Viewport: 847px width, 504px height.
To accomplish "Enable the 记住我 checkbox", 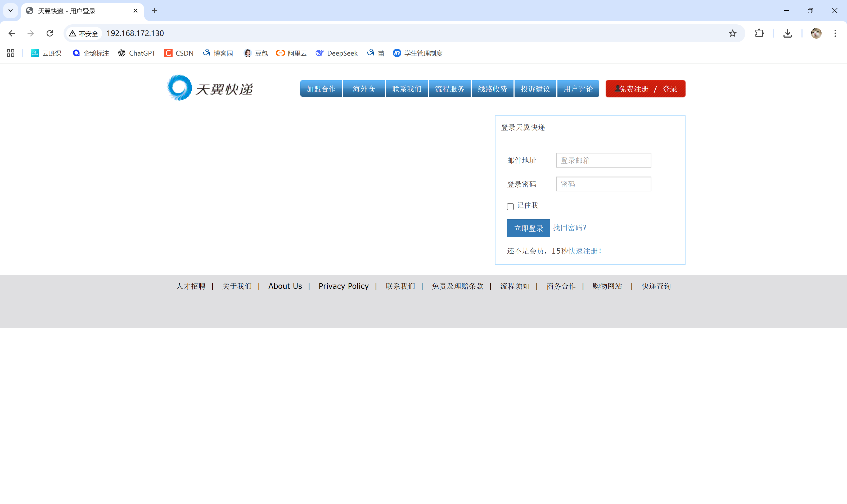I will click(510, 206).
